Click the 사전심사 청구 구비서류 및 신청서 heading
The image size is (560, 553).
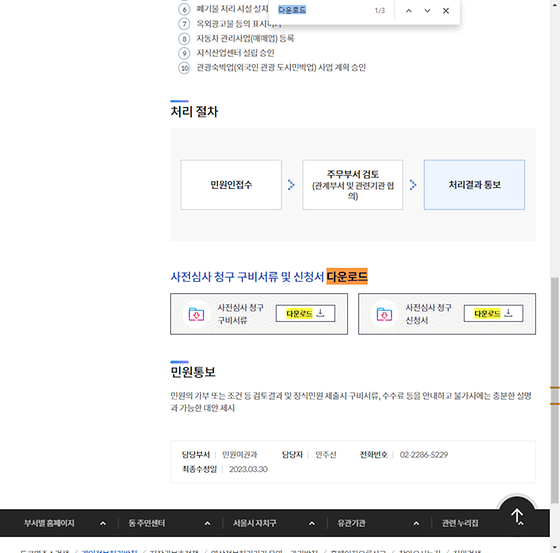pyautogui.click(x=269, y=276)
